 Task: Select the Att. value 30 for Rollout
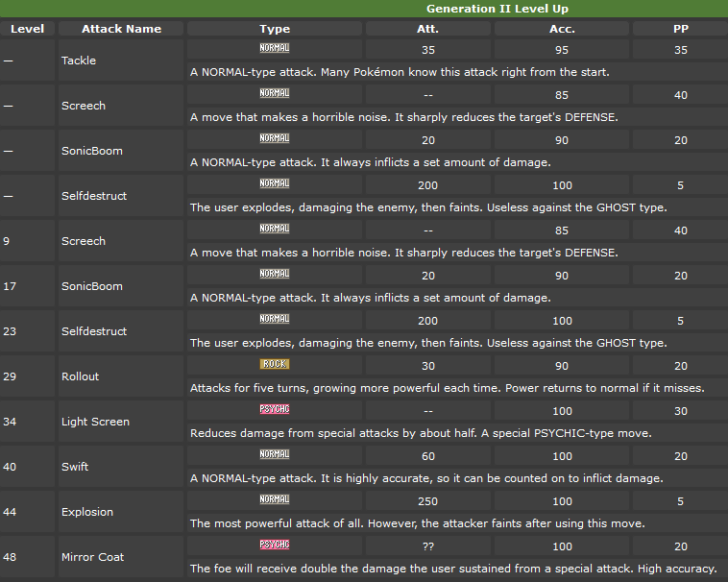(428, 366)
